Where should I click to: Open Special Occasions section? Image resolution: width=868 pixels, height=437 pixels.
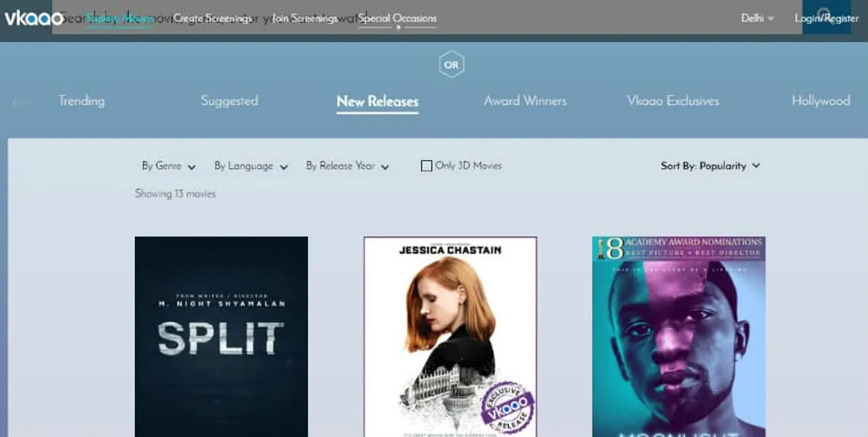tap(397, 18)
